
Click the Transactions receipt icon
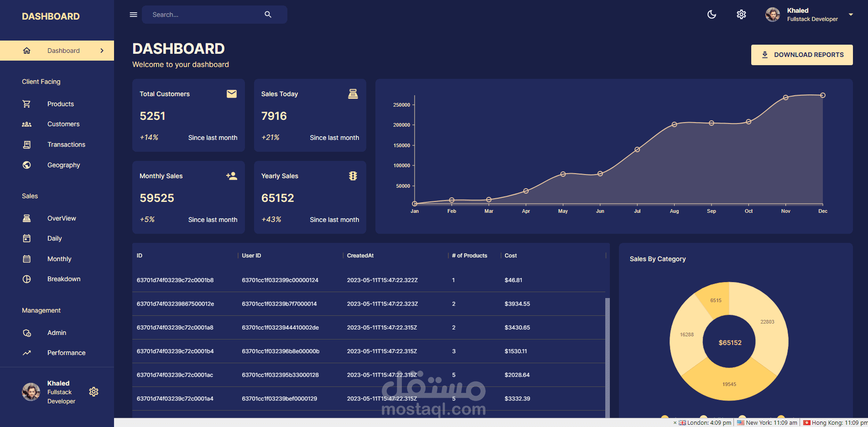[27, 144]
